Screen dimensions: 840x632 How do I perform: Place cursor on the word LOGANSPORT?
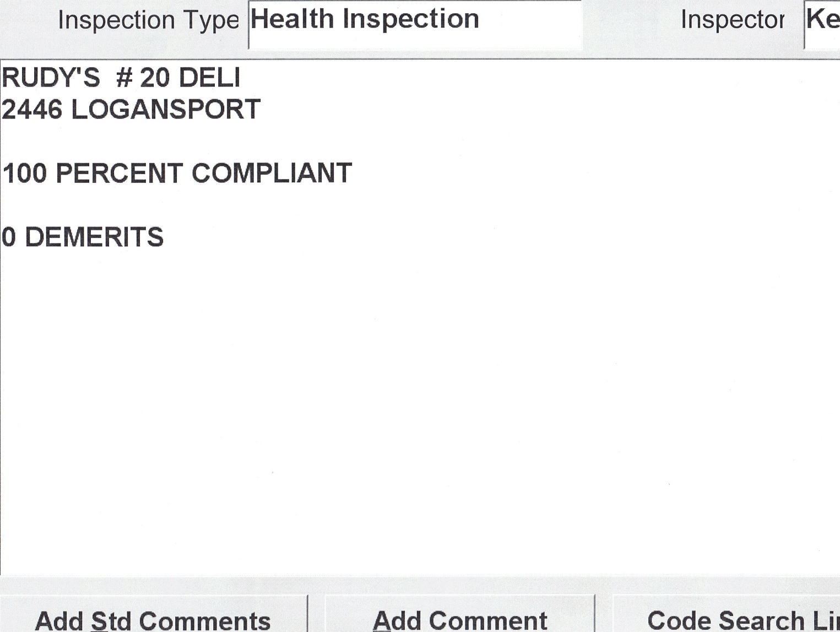(x=166, y=110)
